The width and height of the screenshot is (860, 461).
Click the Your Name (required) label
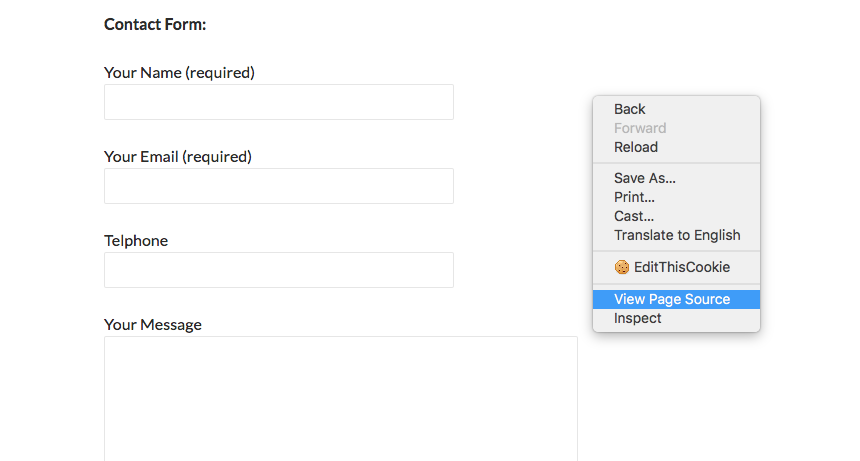pyautogui.click(x=179, y=73)
